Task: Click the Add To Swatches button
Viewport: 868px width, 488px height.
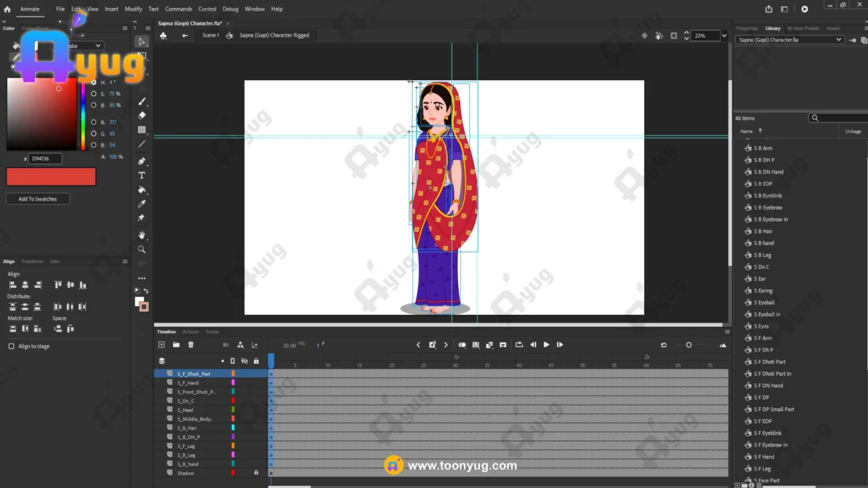Action: pyautogui.click(x=38, y=199)
